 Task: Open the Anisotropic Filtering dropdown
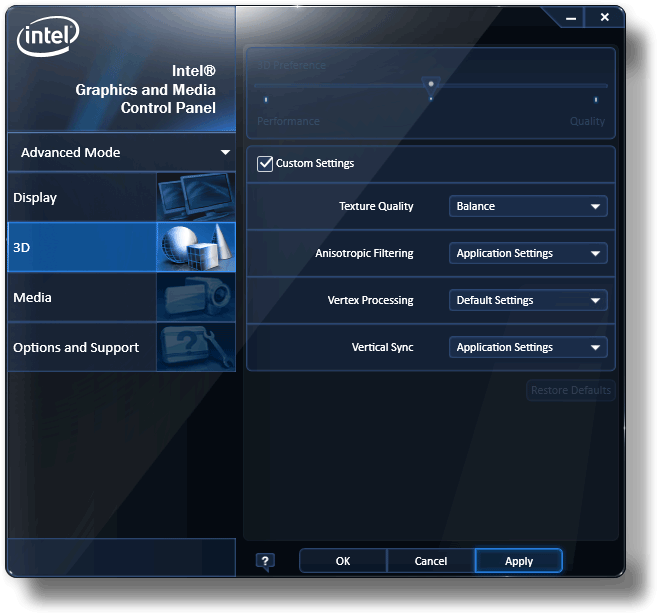pyautogui.click(x=528, y=253)
